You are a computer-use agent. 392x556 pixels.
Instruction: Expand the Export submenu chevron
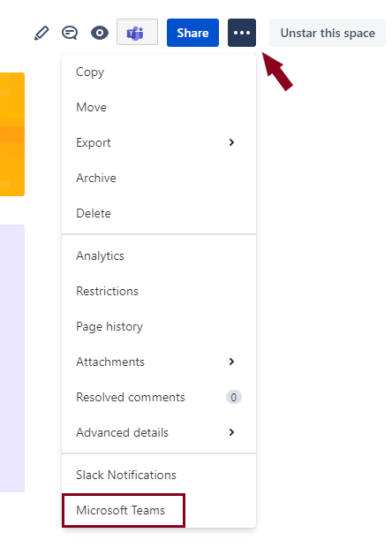pyautogui.click(x=231, y=142)
